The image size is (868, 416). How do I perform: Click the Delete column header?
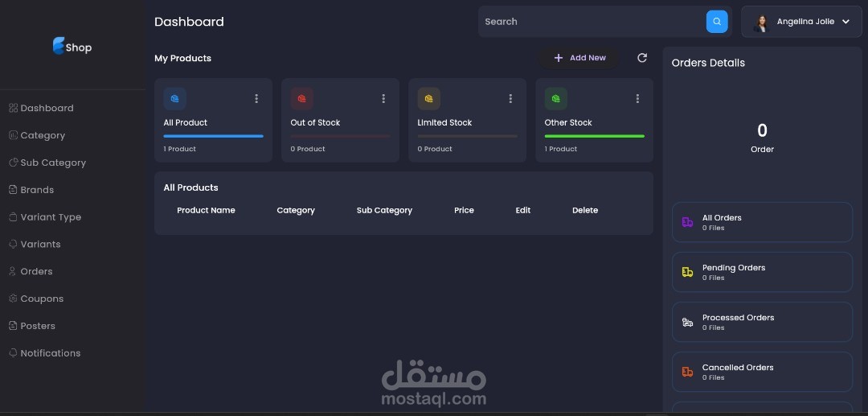(x=585, y=210)
